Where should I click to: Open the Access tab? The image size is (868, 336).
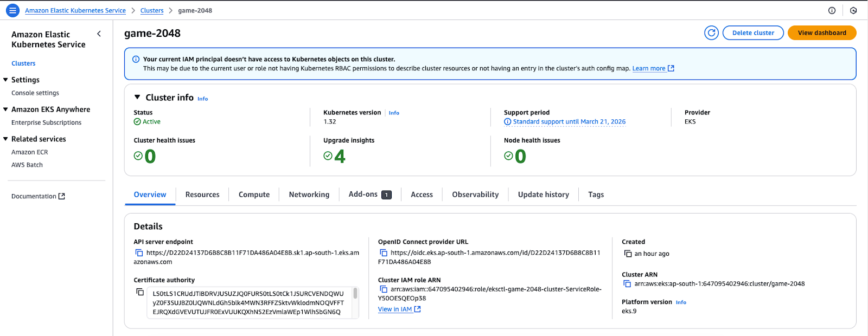click(x=422, y=195)
